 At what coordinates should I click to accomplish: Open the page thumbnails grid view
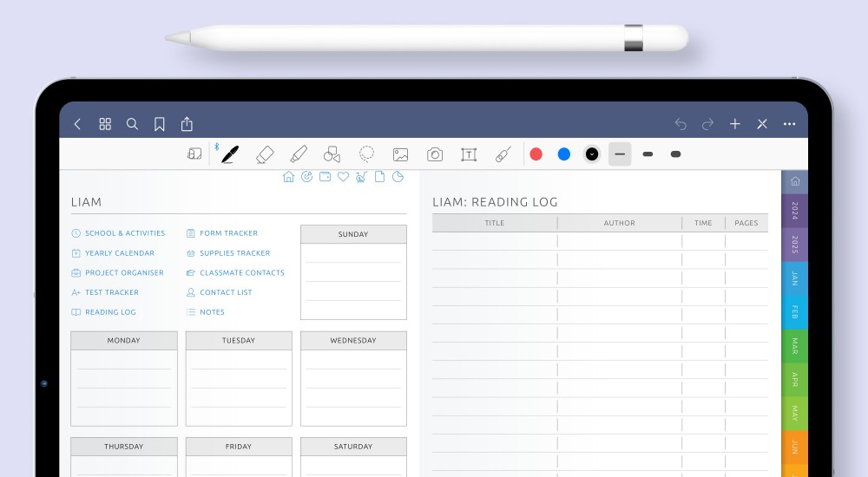(105, 124)
